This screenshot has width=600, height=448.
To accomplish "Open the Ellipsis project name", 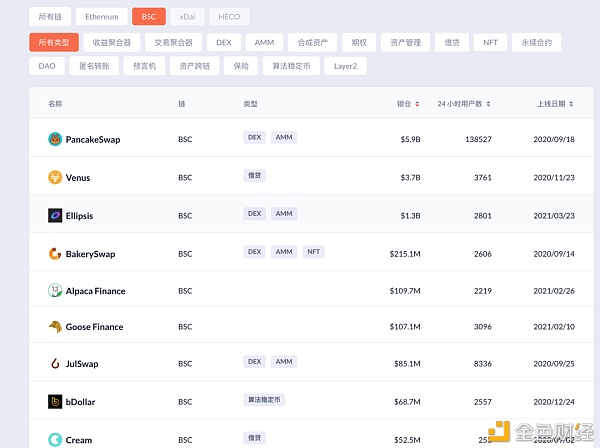I will tap(79, 216).
